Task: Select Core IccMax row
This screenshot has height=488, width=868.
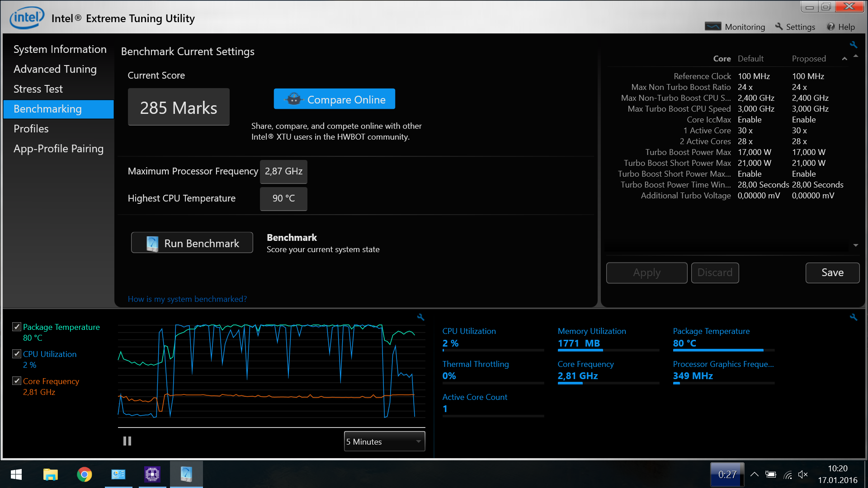Action: tap(728, 120)
